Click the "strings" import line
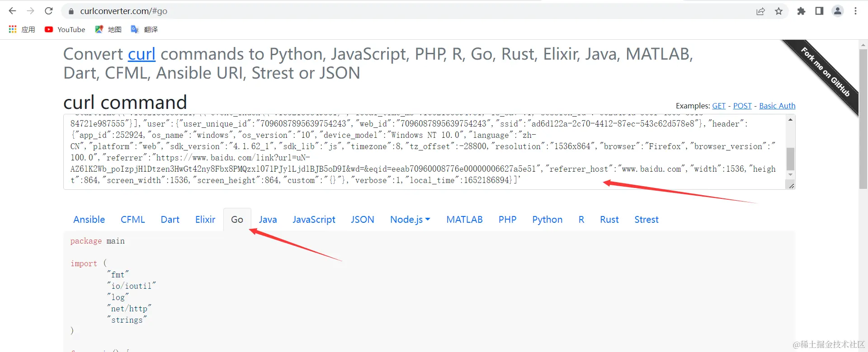The width and height of the screenshot is (868, 352). pos(127,320)
